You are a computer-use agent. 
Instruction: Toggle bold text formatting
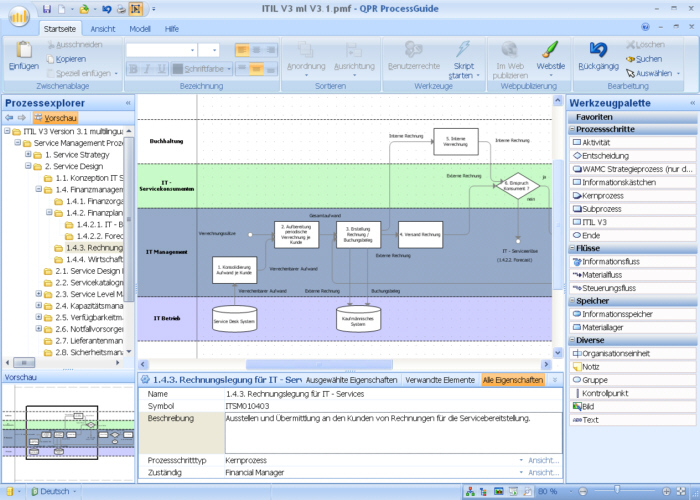tap(133, 69)
